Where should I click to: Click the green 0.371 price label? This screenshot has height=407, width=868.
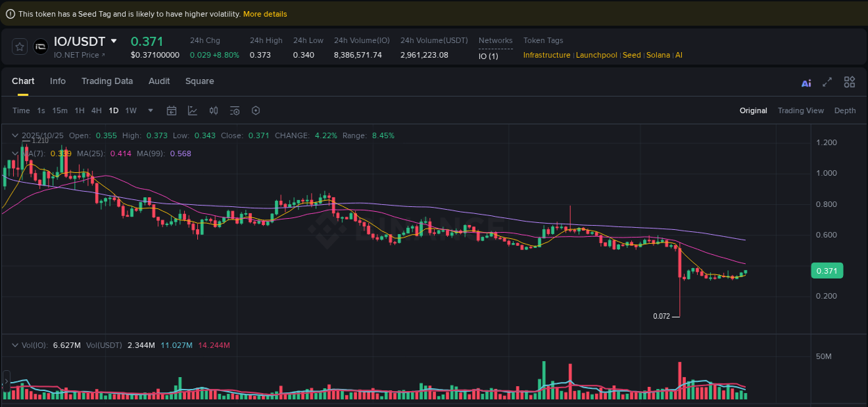click(x=826, y=270)
